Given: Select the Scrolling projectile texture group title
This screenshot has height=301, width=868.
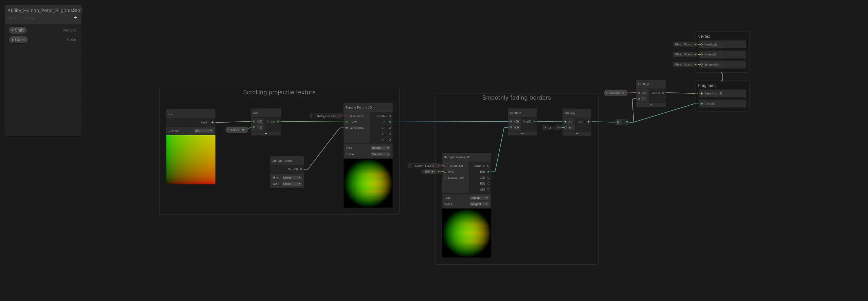Looking at the screenshot, I should (x=279, y=92).
